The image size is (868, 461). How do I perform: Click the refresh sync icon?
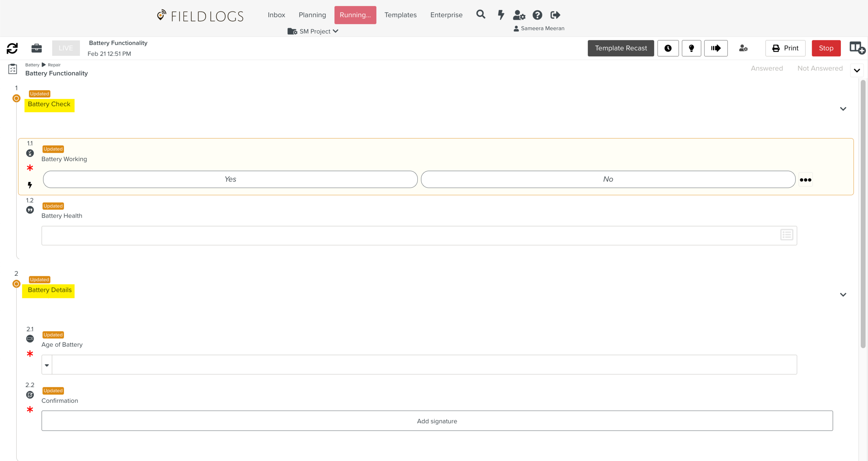12,48
